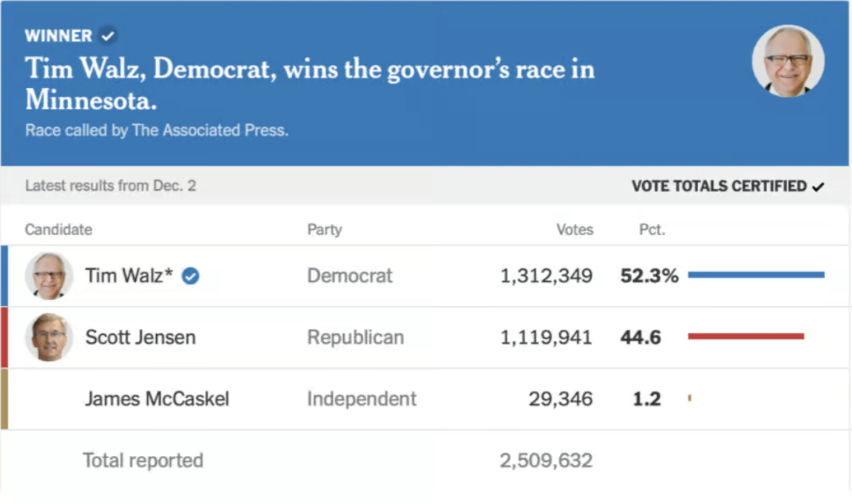
Task: Click the checkmark after VOTE TOTALS CERTIFIED
Action: click(x=818, y=187)
